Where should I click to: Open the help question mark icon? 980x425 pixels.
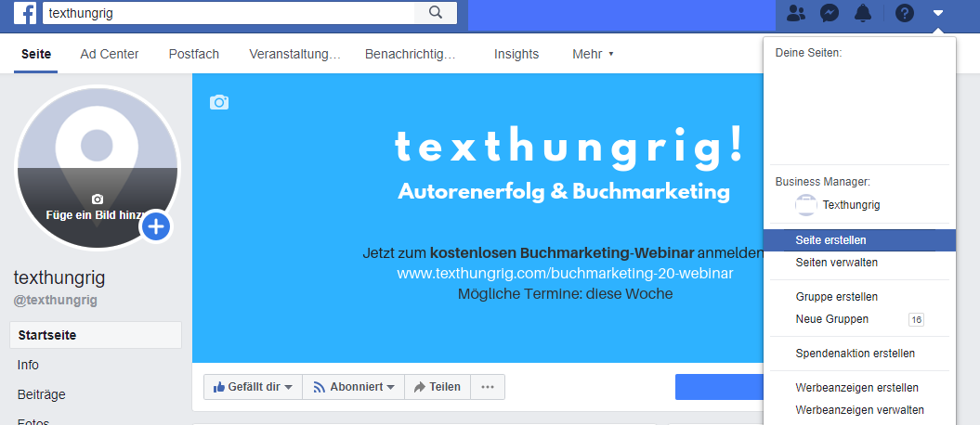905,13
